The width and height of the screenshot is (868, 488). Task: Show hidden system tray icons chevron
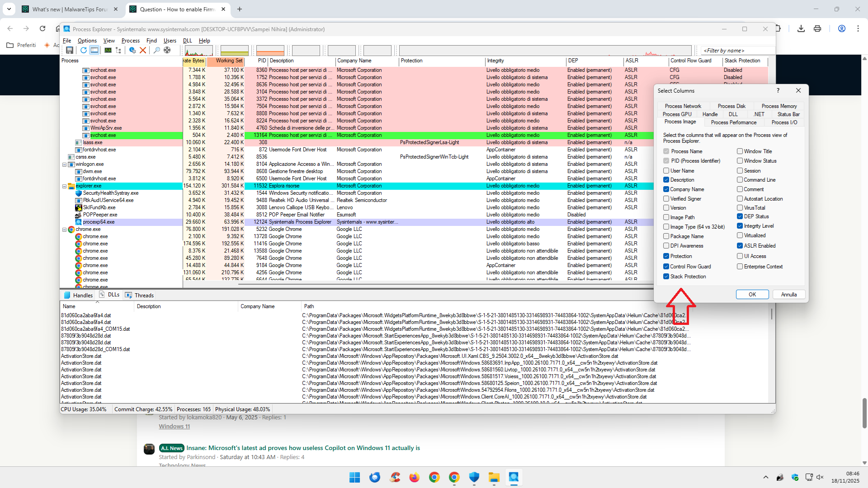766,477
